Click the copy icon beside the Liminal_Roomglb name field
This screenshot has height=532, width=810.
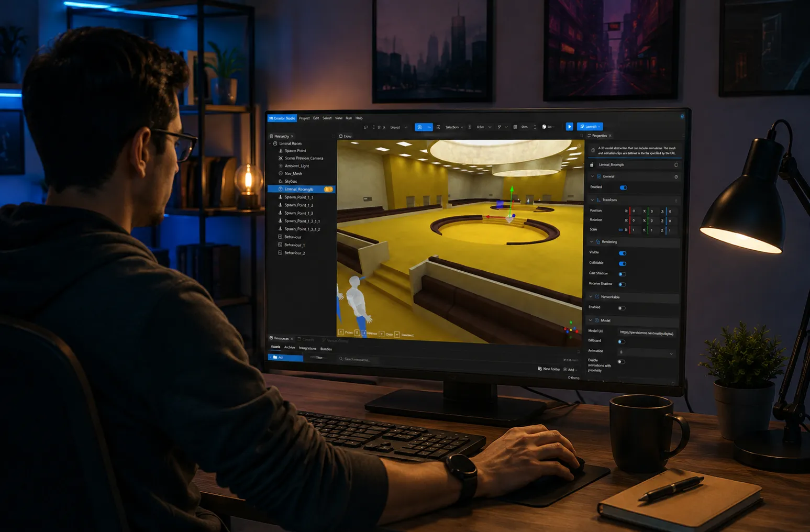(676, 165)
